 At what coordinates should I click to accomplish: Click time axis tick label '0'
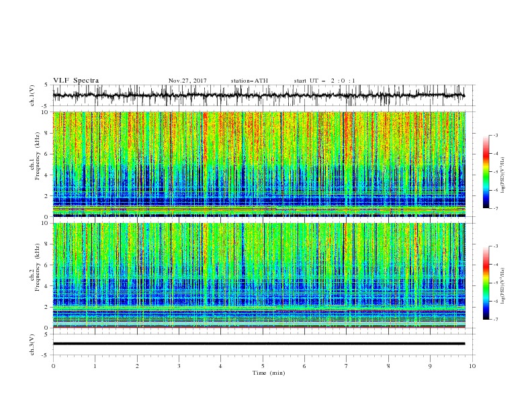coord(53,366)
